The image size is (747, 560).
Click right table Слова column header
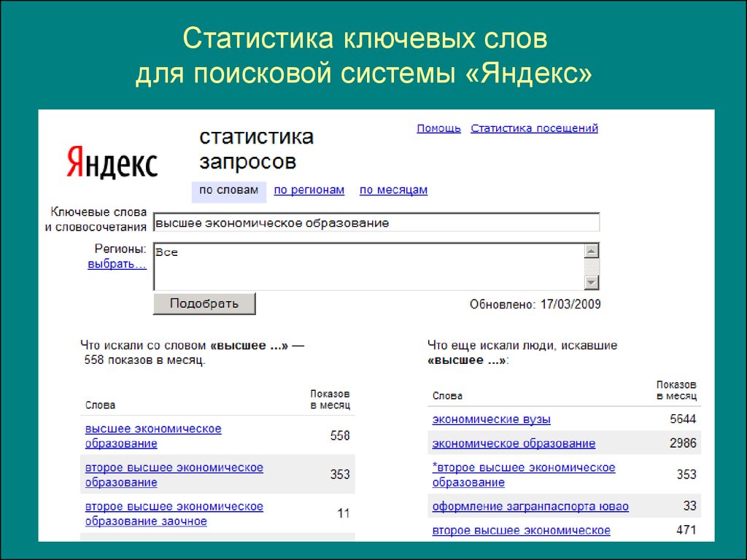pos(447,396)
